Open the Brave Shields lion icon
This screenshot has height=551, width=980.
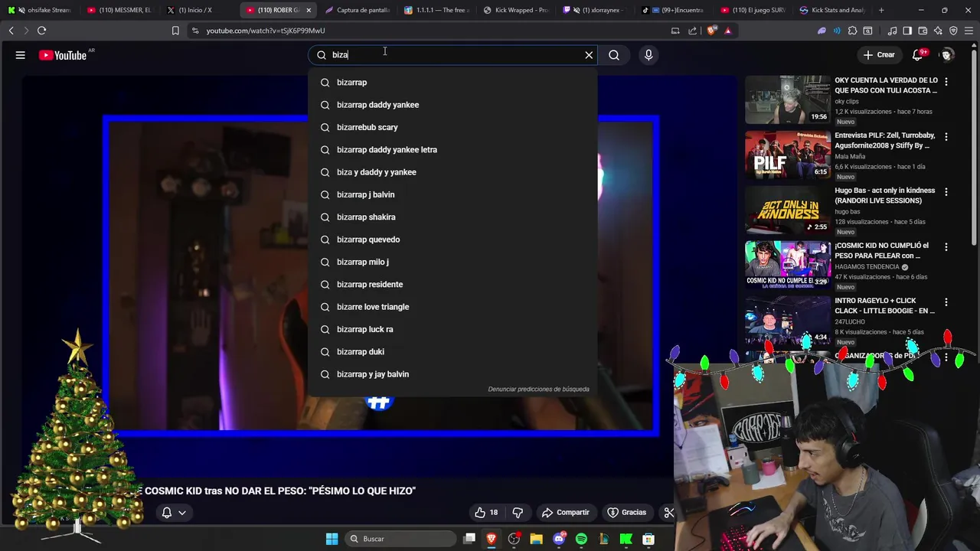click(x=712, y=31)
